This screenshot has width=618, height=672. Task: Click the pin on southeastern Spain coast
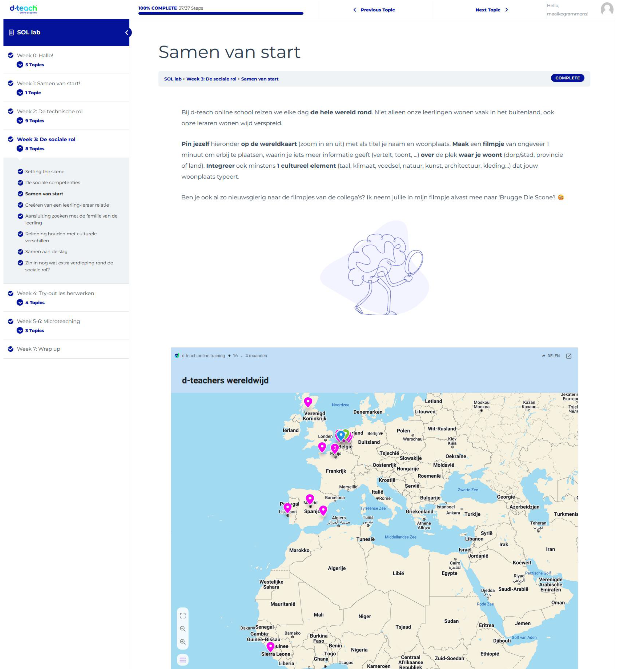pyautogui.click(x=323, y=510)
